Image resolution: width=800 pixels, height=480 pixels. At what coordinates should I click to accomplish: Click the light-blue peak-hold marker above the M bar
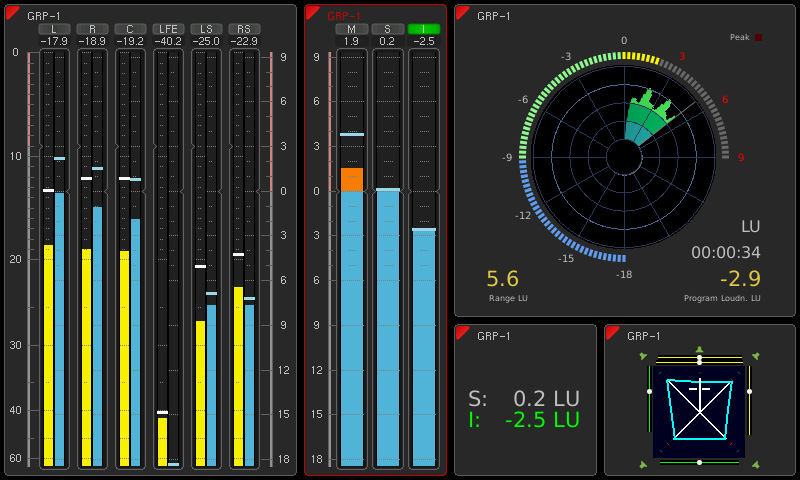352,134
